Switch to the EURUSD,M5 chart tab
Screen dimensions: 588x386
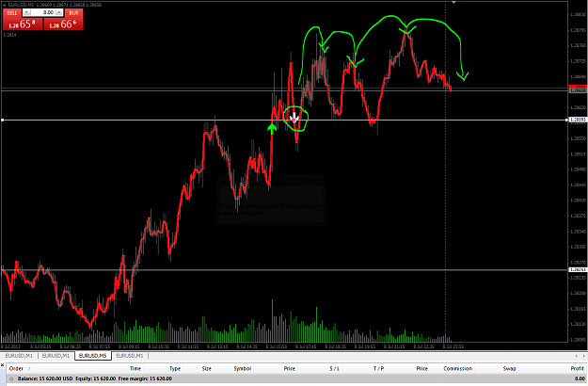pyautogui.click(x=92, y=356)
